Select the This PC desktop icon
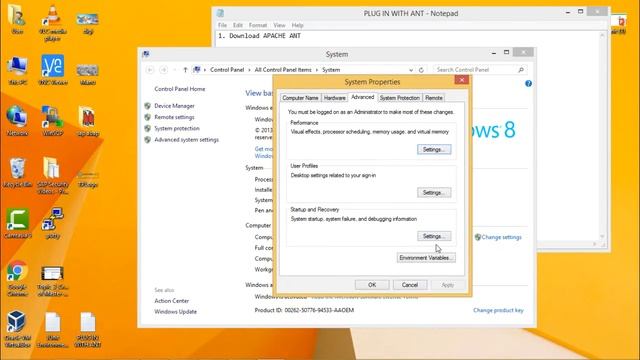640x360 pixels. [17, 70]
